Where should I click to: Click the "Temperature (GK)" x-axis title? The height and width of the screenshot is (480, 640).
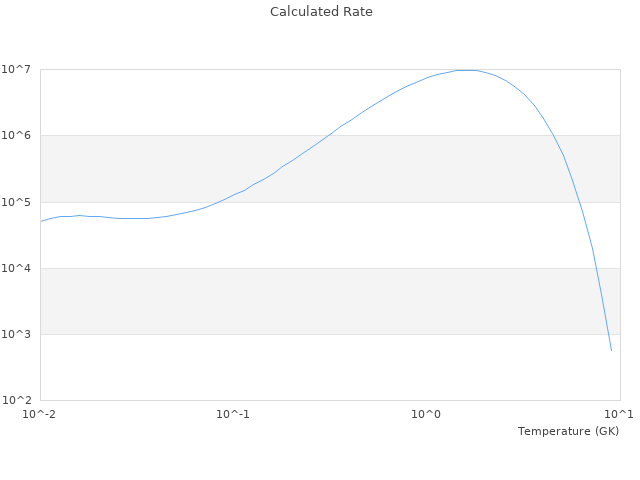coord(568,431)
